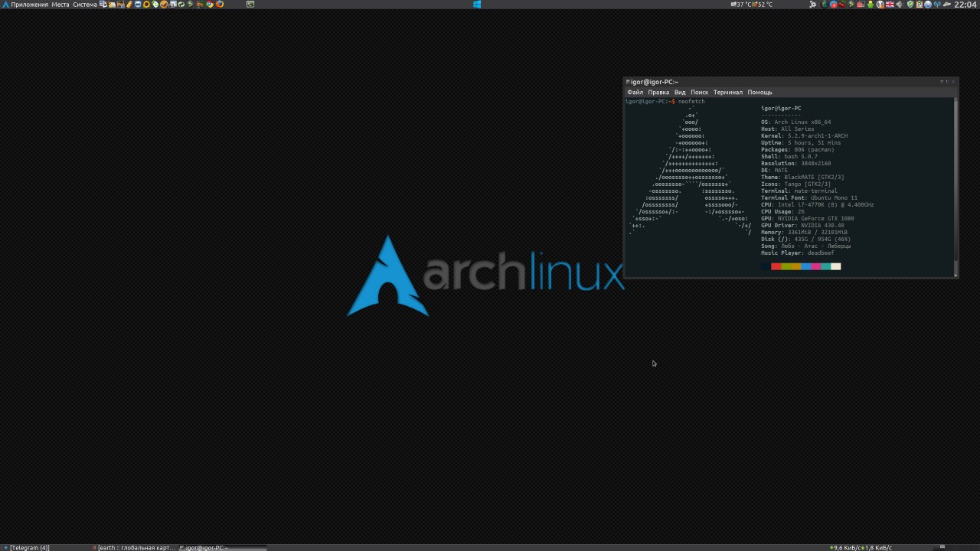The image size is (980, 551).
Task: Open Терминал menu in the terminal
Action: click(728, 93)
